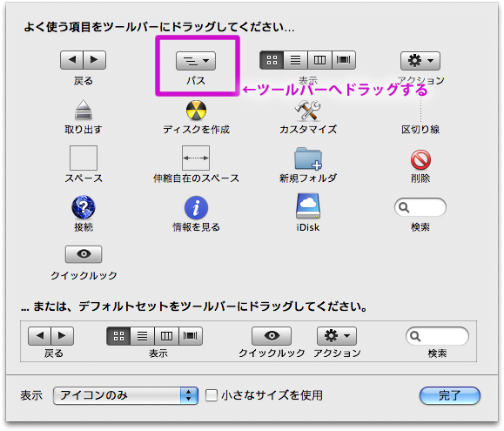This screenshot has width=504, height=431.
Task: Select the 取り出す eject icon
Action: (84, 111)
